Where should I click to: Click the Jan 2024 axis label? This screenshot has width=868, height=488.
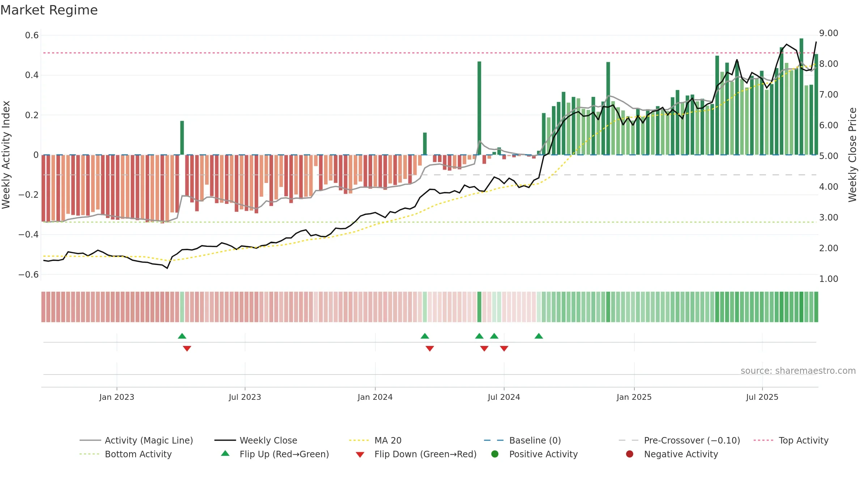(x=375, y=397)
